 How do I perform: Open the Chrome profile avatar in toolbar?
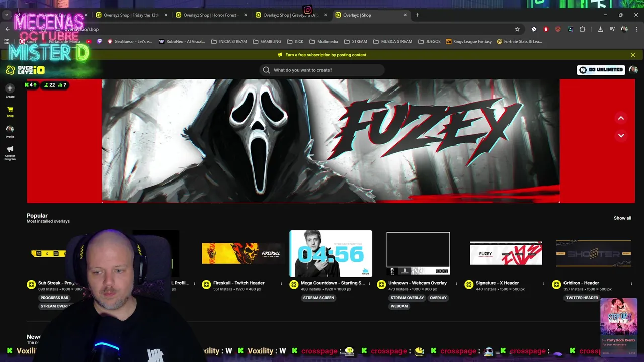point(624,29)
